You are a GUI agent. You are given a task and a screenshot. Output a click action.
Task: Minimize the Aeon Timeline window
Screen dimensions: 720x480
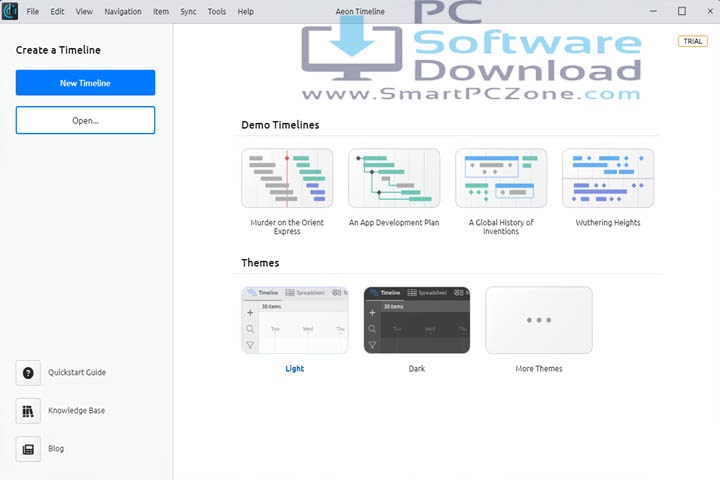653,11
